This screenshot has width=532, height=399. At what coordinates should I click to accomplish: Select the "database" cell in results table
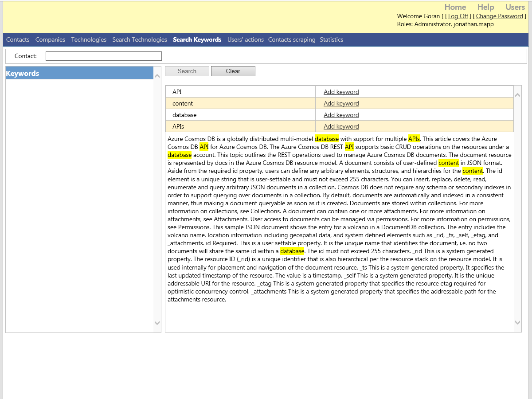(x=240, y=115)
